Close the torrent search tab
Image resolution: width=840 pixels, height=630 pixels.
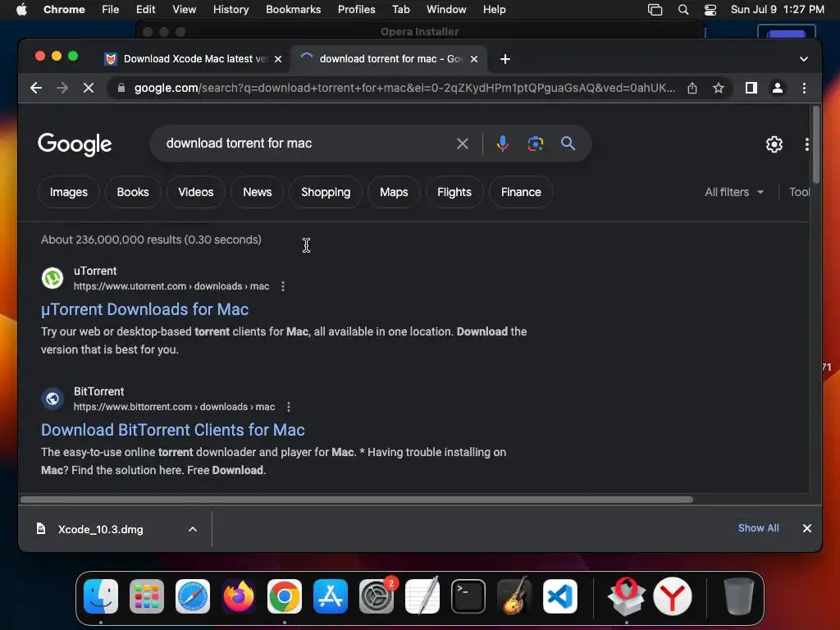click(x=474, y=59)
